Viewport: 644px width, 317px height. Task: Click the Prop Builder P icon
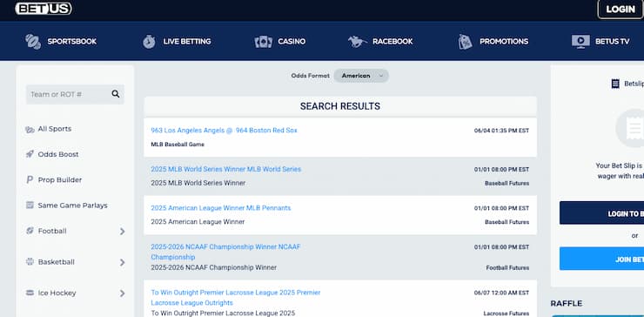point(30,179)
